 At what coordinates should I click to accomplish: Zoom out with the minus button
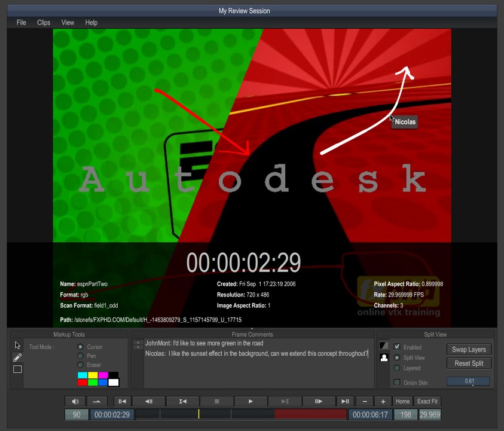[x=365, y=401]
